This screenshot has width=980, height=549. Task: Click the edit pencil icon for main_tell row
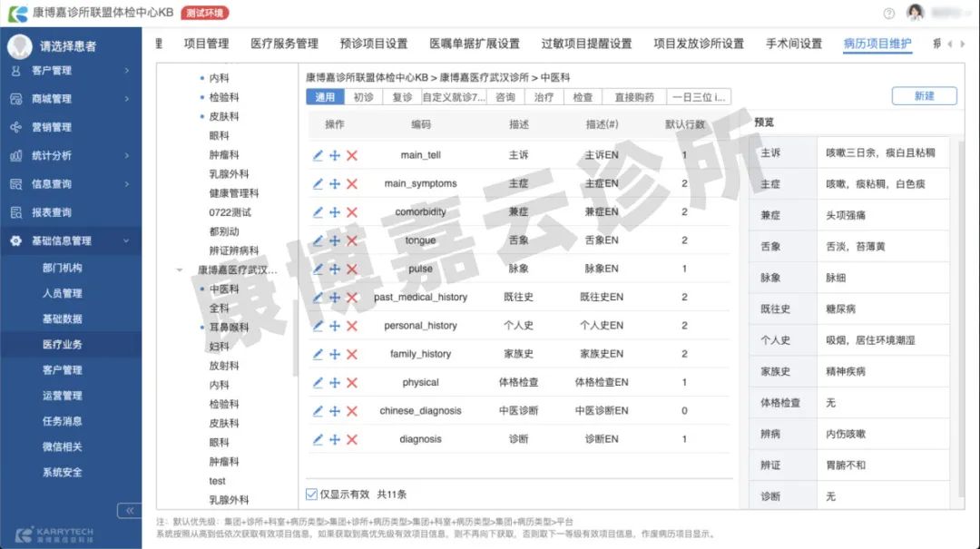coord(318,155)
